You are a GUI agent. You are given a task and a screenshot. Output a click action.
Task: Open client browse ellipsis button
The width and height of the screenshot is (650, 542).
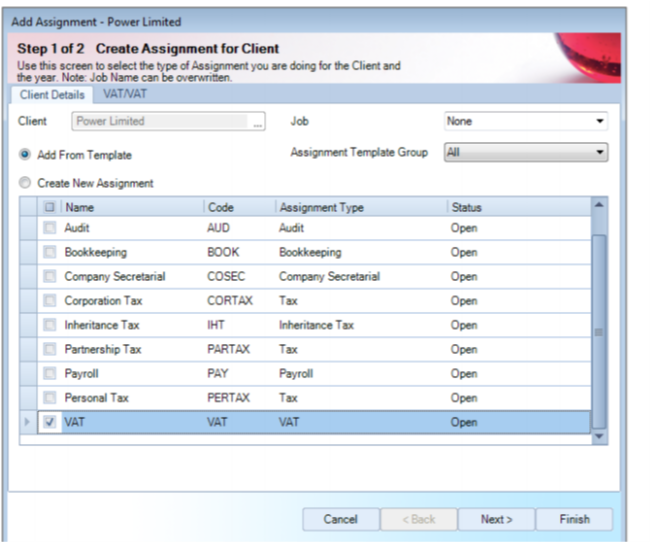[257, 122]
